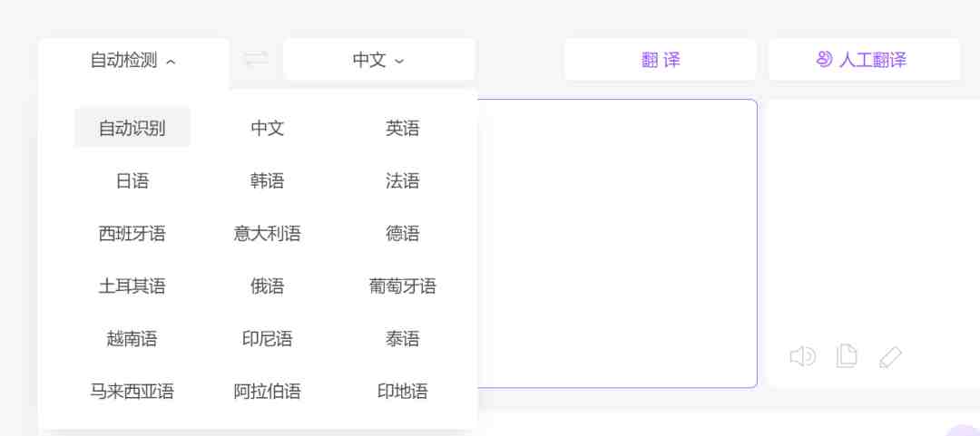Choose 泰语 language option
Screen dimensions: 980x436
tap(403, 338)
